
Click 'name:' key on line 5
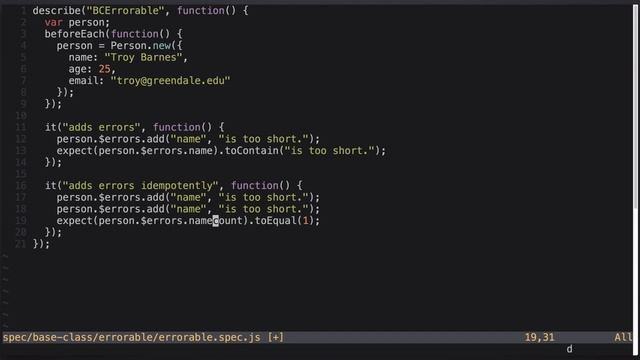[x=83, y=57]
